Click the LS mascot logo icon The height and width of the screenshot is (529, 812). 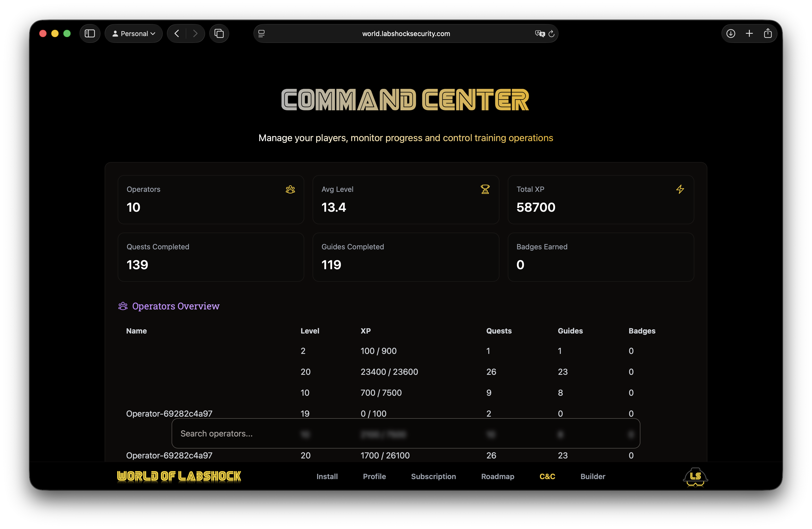[695, 477]
